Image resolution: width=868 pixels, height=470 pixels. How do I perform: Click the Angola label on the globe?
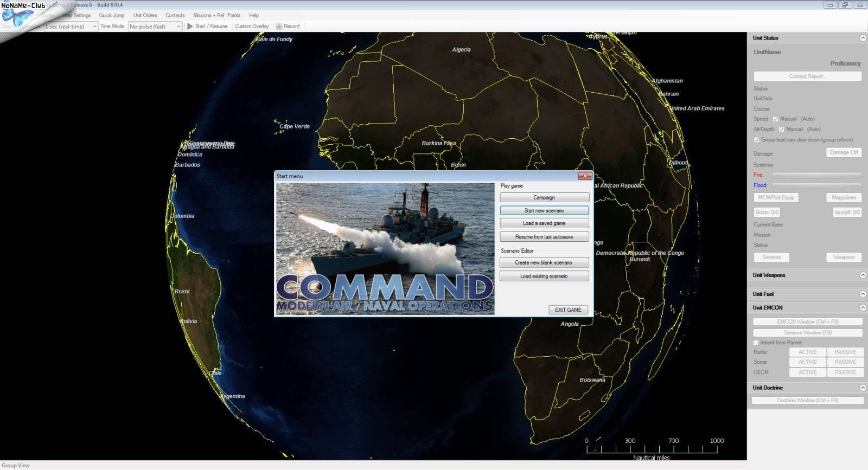point(570,324)
